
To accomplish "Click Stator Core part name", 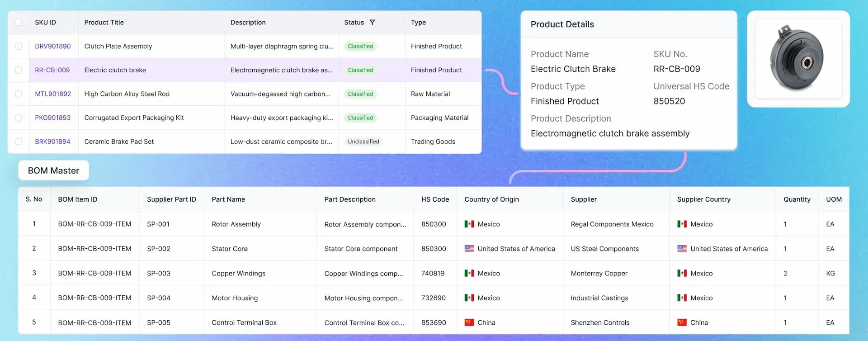I will pyautogui.click(x=230, y=248).
